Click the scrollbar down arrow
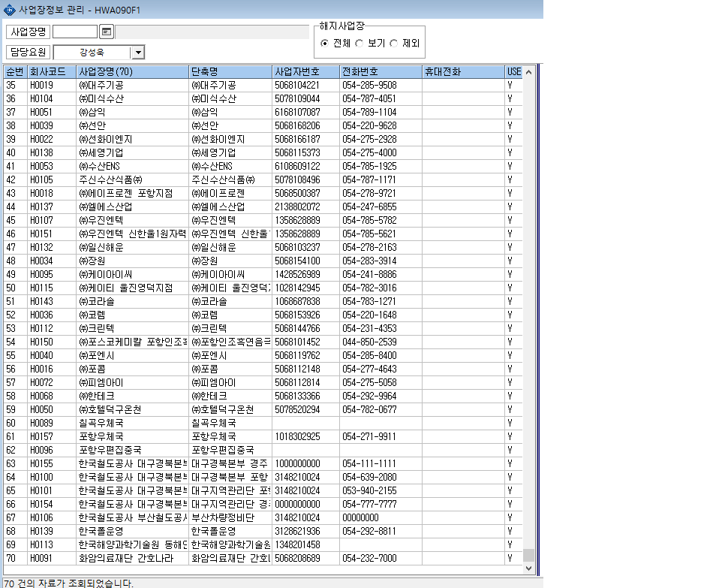Image resolution: width=728 pixels, height=588 pixels. [528, 568]
